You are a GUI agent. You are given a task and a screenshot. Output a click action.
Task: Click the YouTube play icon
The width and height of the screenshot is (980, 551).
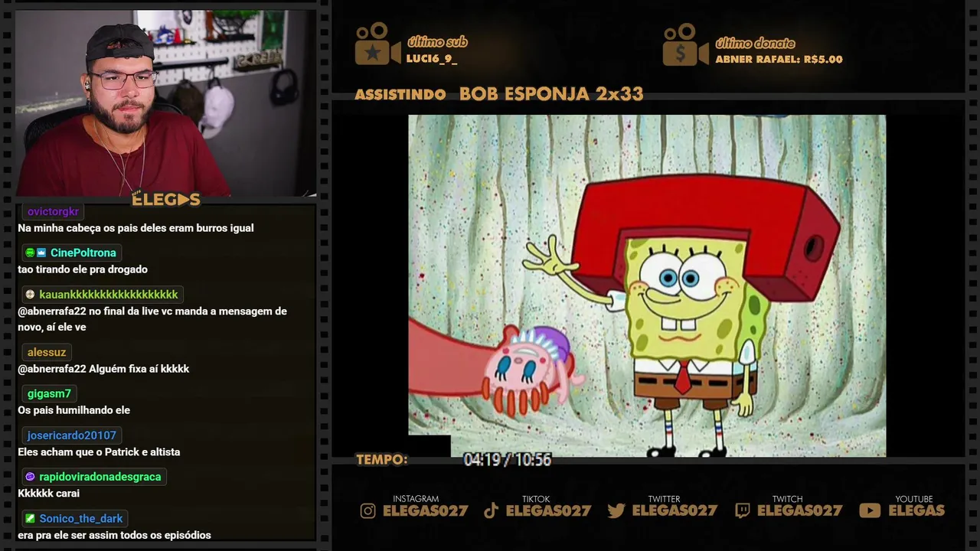click(870, 510)
